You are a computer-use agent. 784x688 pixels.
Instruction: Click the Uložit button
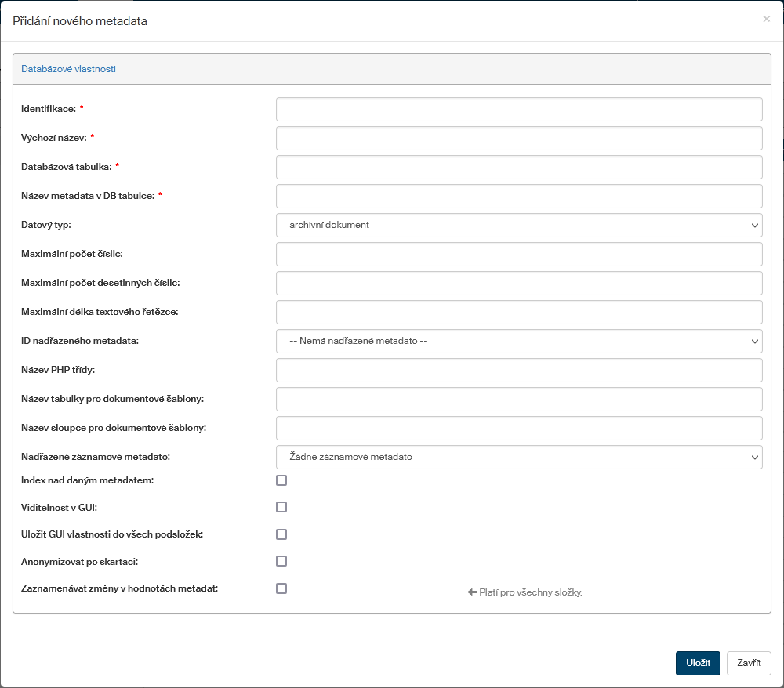pos(697,663)
